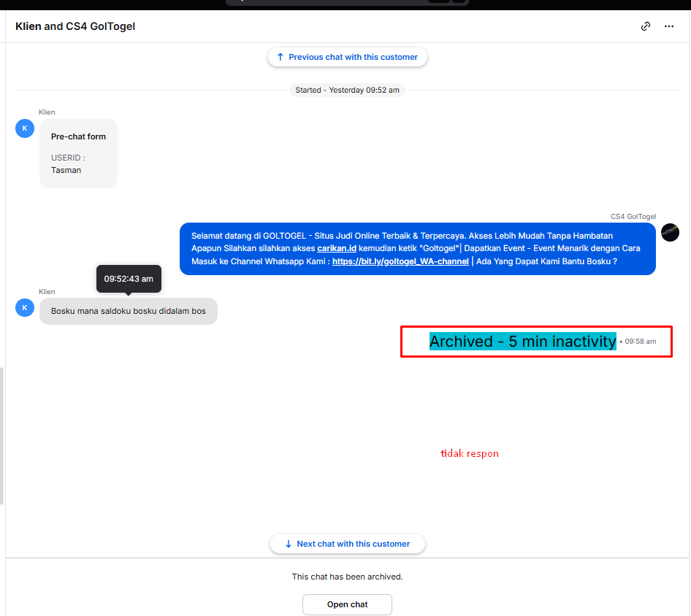Click the 'Klien and CS4 GolTogel' title

[x=75, y=26]
